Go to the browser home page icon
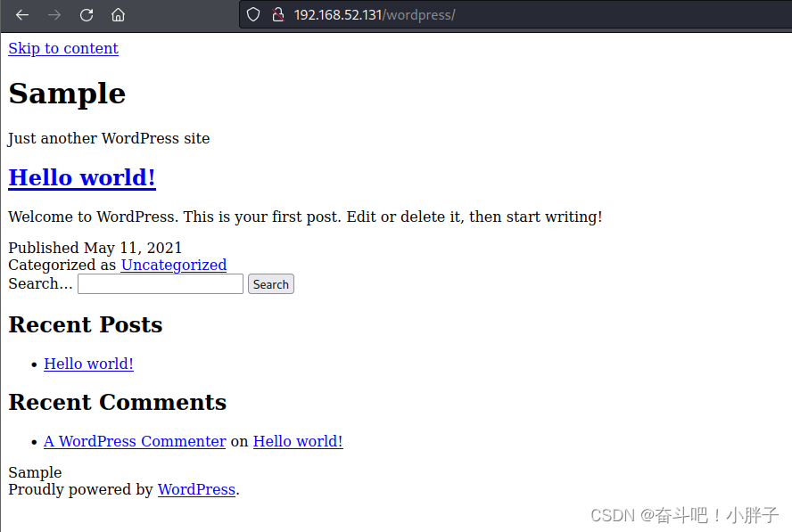This screenshot has height=532, width=792. [x=119, y=15]
